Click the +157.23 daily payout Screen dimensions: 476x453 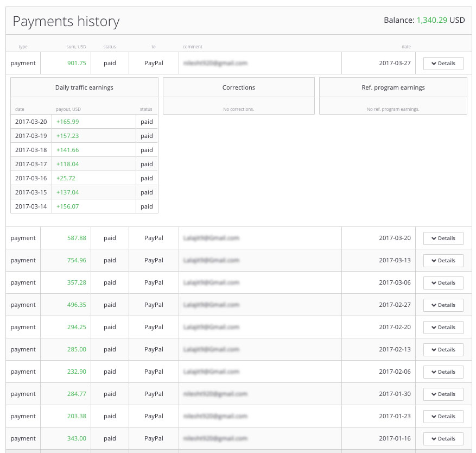tap(67, 136)
